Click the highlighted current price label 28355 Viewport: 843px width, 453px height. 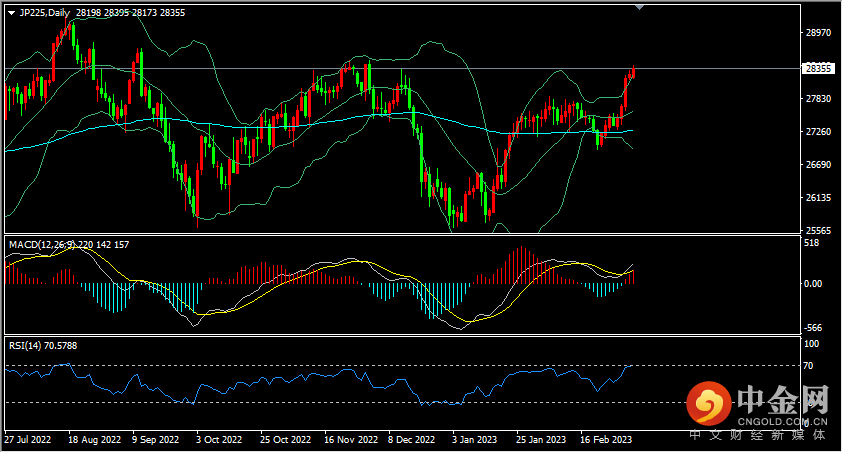[818, 69]
